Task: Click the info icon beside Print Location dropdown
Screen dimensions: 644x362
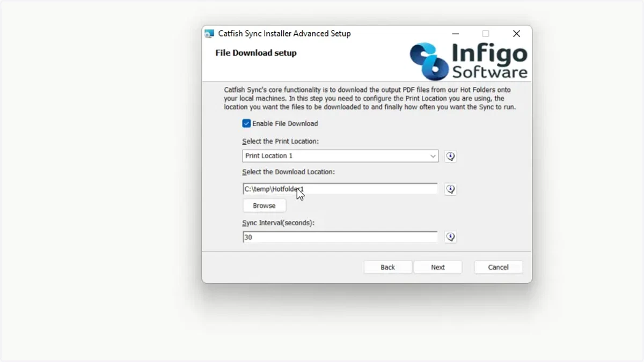Action: pos(450,156)
